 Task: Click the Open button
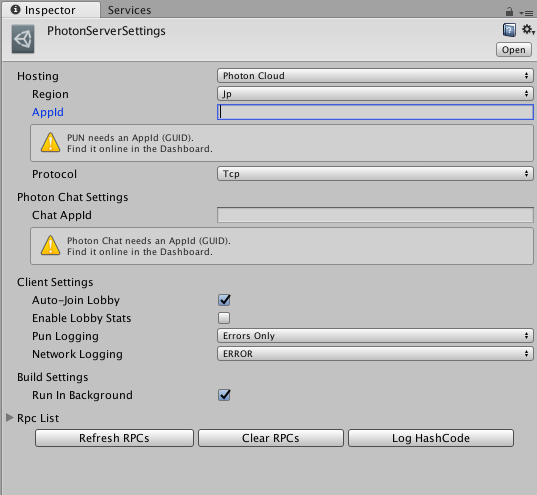click(x=514, y=50)
